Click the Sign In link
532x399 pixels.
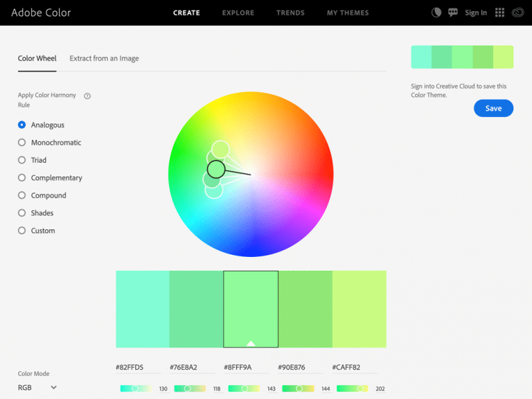coord(476,12)
